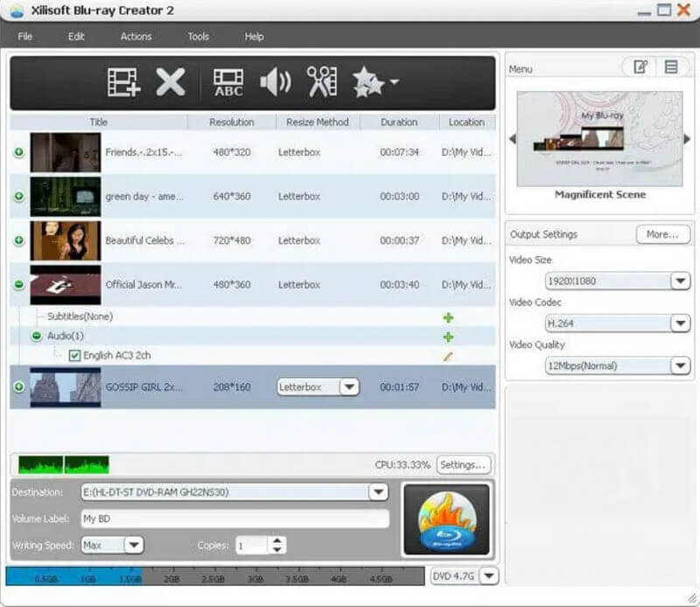Viewport: 700px width, 607px height.
Task: Click the 640*360 resolution cell
Action: (232, 197)
